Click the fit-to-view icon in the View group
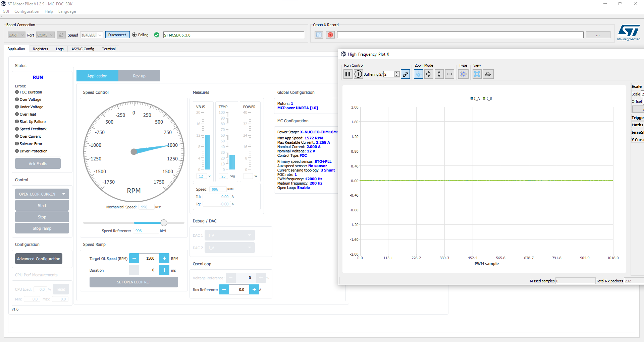 [x=477, y=74]
